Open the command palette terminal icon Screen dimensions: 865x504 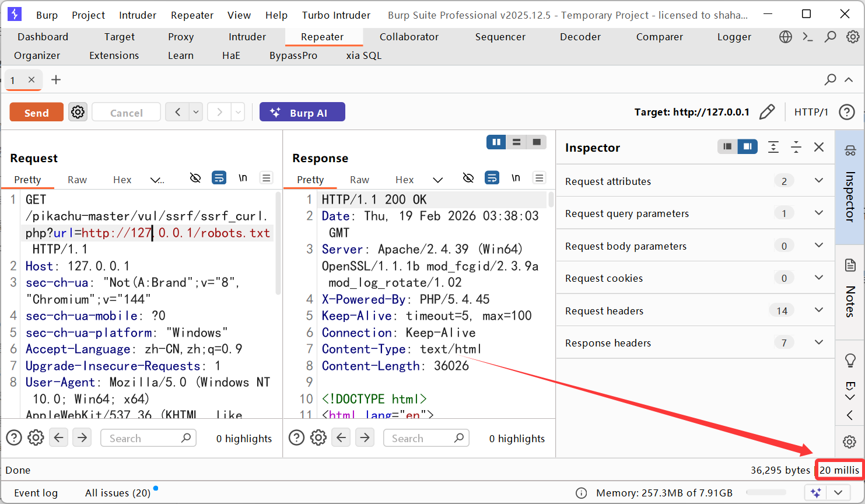pyautogui.click(x=808, y=37)
